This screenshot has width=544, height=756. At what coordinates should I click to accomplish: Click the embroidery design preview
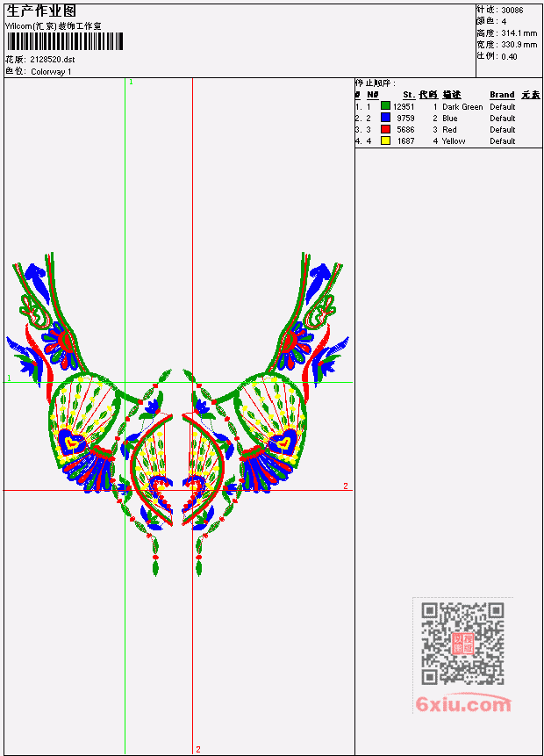pyautogui.click(x=177, y=414)
